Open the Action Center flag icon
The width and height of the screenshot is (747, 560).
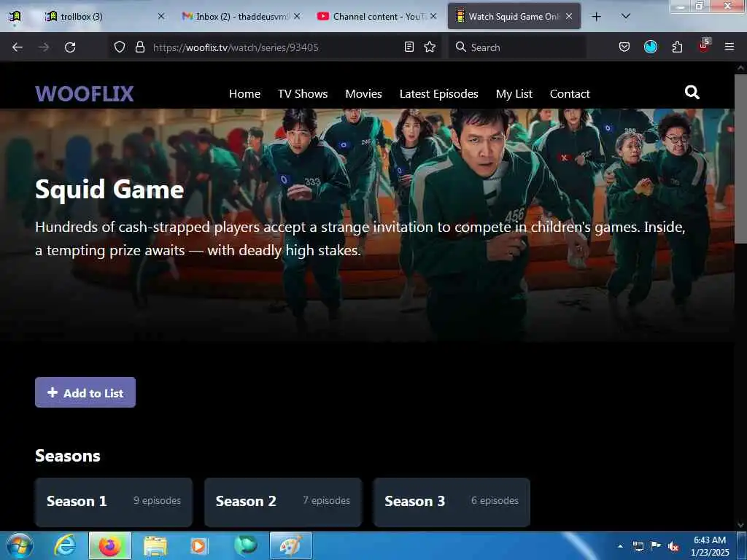pyautogui.click(x=656, y=546)
